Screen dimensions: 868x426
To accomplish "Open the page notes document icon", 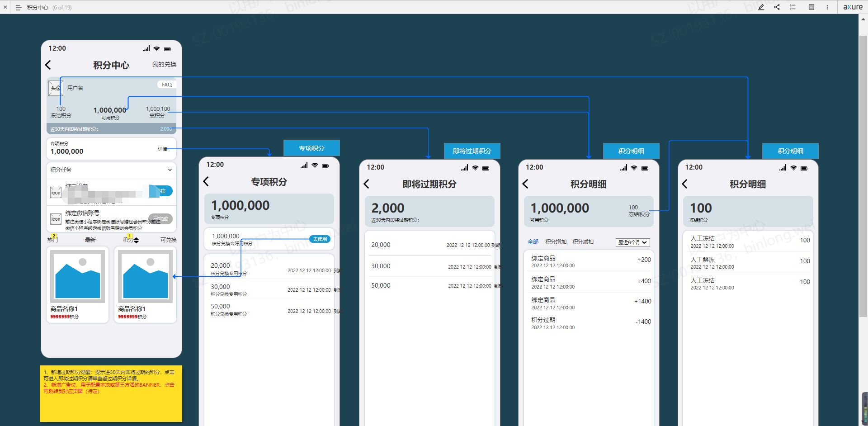I will pos(811,7).
